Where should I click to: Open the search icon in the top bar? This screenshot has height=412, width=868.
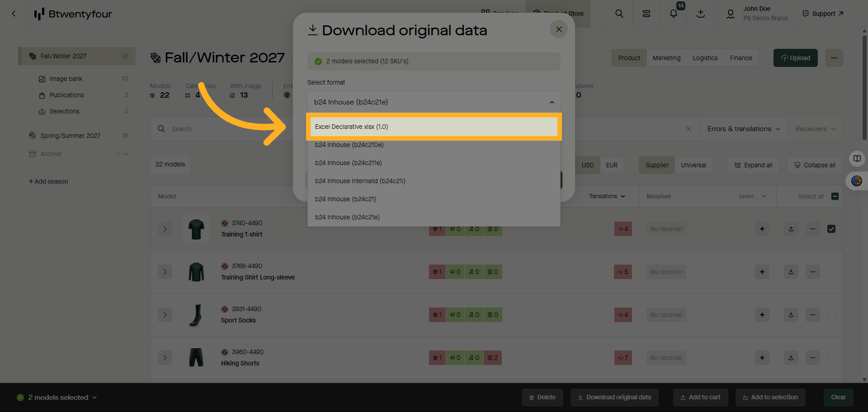tap(619, 14)
